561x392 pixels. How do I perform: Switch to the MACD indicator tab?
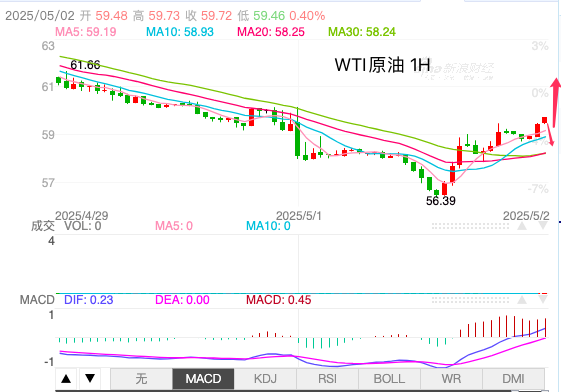(203, 379)
